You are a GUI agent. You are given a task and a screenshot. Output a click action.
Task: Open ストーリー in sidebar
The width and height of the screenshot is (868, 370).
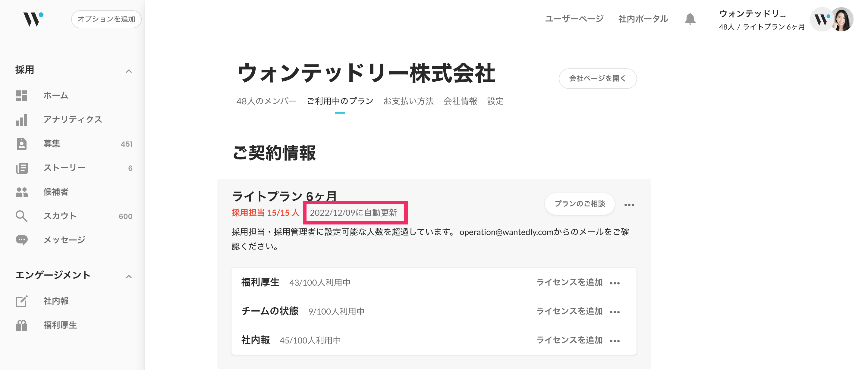[64, 168]
